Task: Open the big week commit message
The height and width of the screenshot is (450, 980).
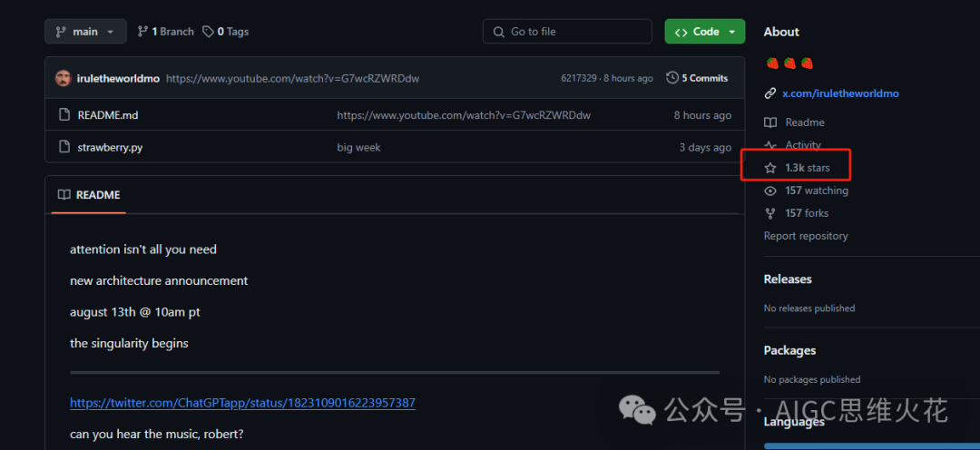Action: click(358, 148)
